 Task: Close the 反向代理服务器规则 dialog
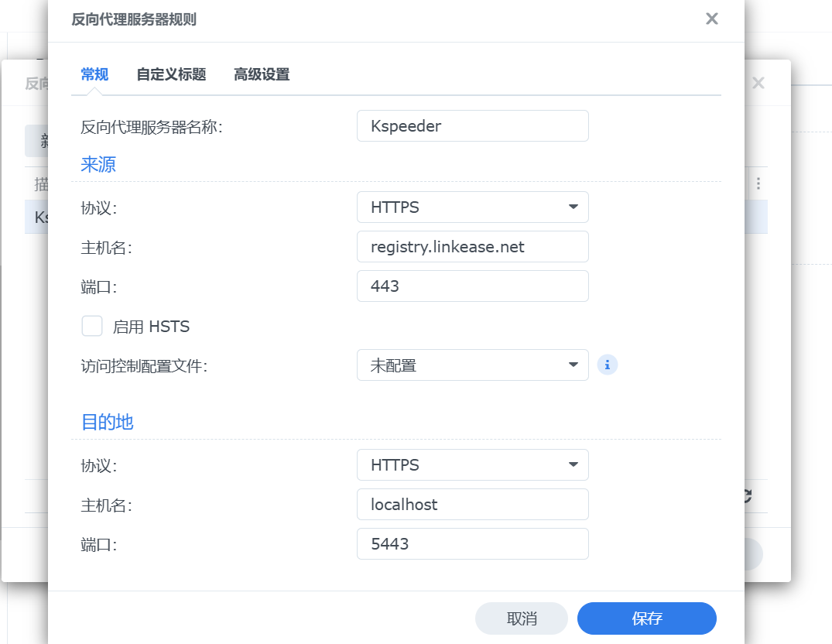(712, 19)
